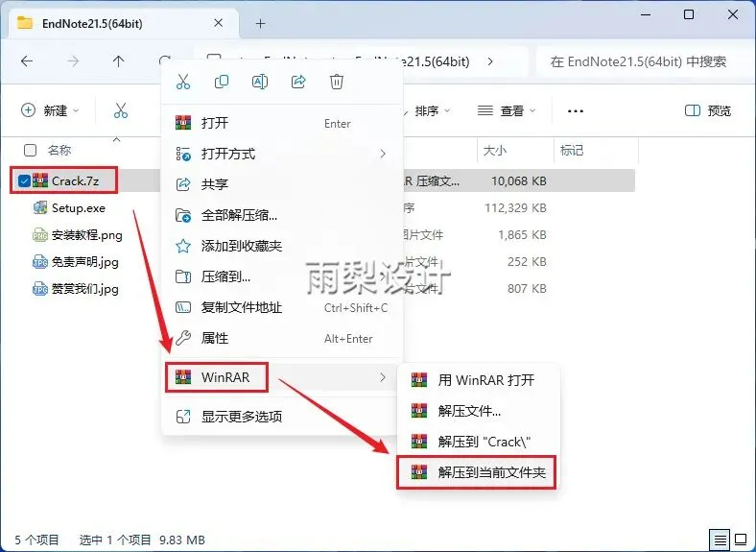Select the Setup.exe file name
The height and width of the screenshot is (552, 756).
point(79,208)
